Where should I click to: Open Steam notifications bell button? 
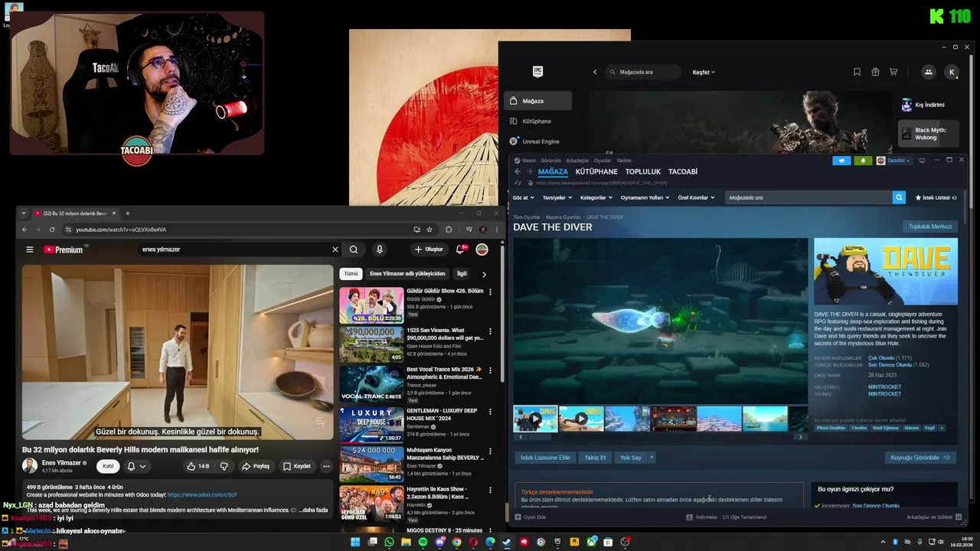863,161
